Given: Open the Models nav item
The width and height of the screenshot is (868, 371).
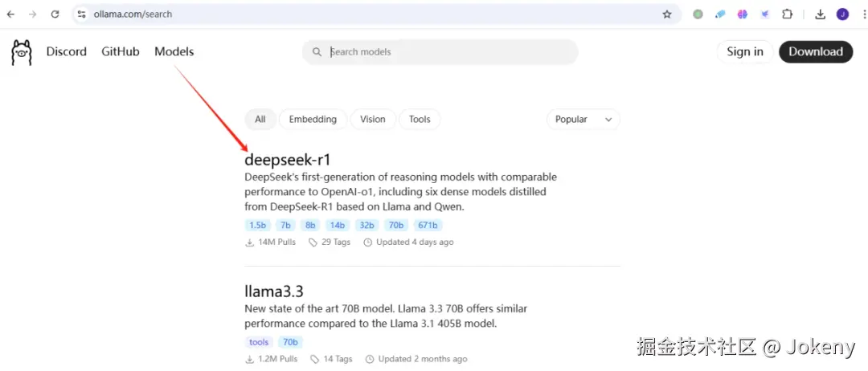Looking at the screenshot, I should (174, 51).
